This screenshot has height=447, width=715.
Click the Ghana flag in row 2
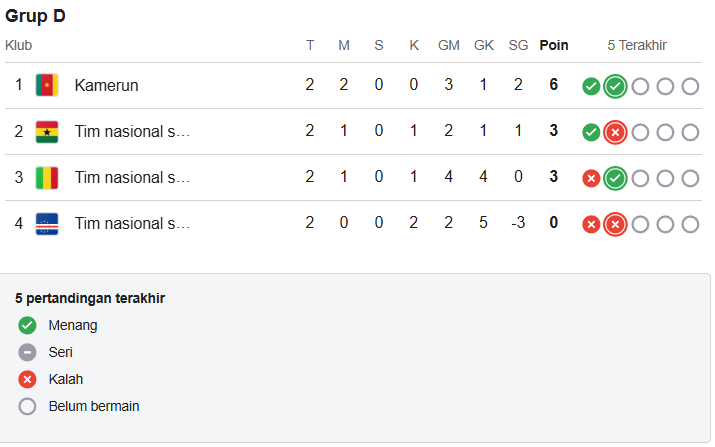coord(47,132)
